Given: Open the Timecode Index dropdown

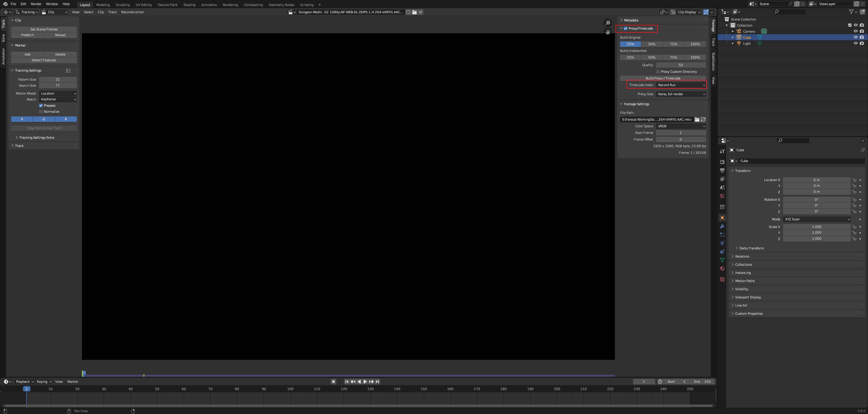Looking at the screenshot, I should coord(681,85).
